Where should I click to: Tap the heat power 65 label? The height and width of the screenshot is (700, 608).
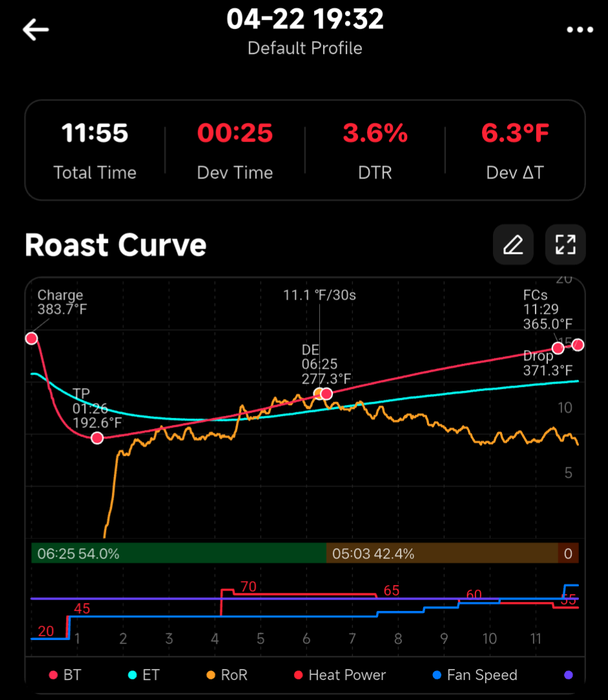click(x=392, y=591)
